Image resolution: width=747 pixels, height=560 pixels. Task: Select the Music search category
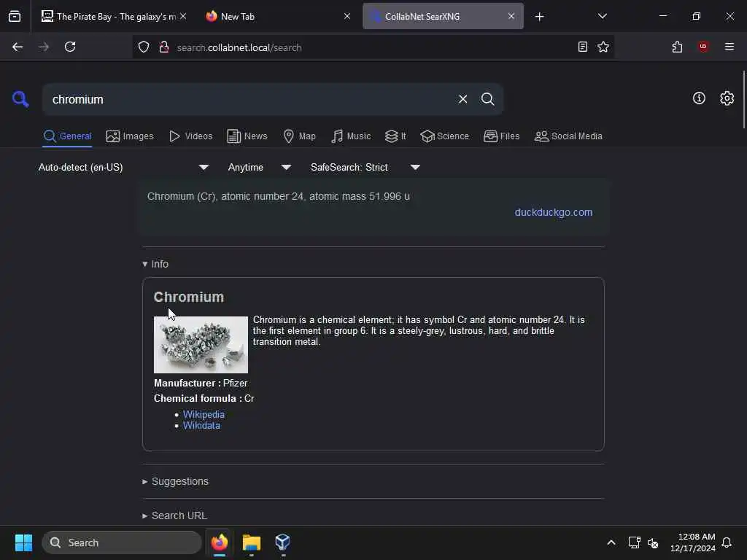coord(351,136)
